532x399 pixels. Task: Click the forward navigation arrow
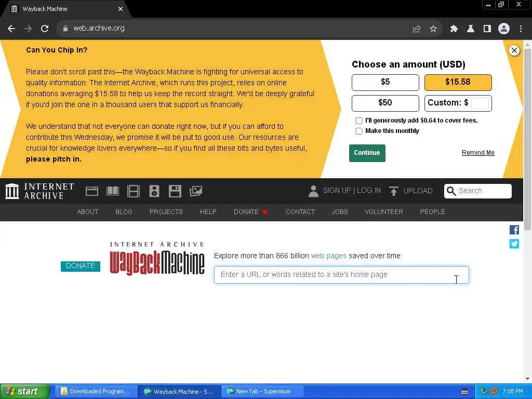point(28,29)
